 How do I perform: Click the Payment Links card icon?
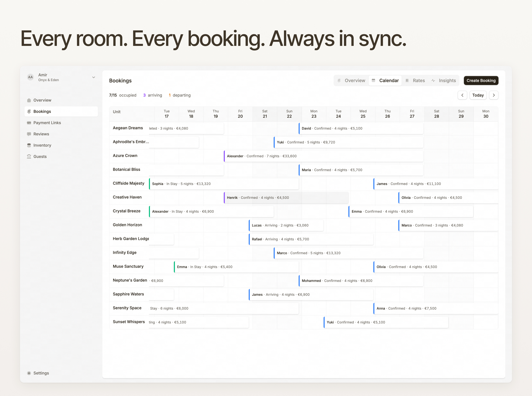pos(29,123)
